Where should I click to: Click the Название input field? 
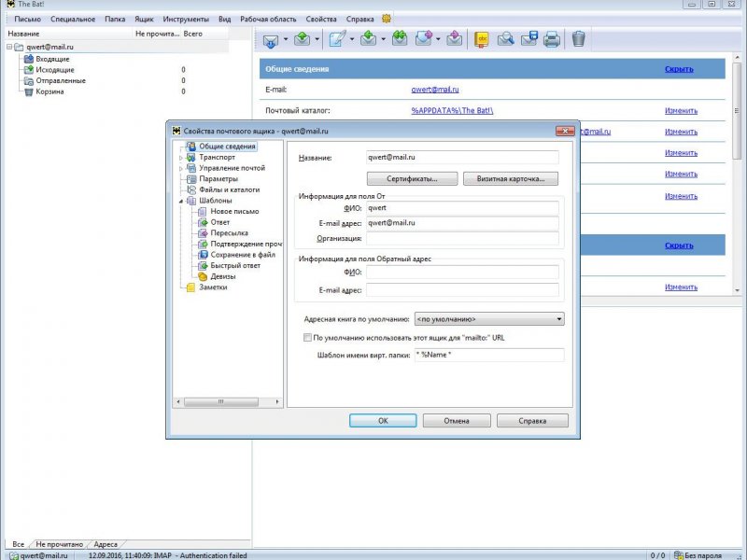(462, 157)
